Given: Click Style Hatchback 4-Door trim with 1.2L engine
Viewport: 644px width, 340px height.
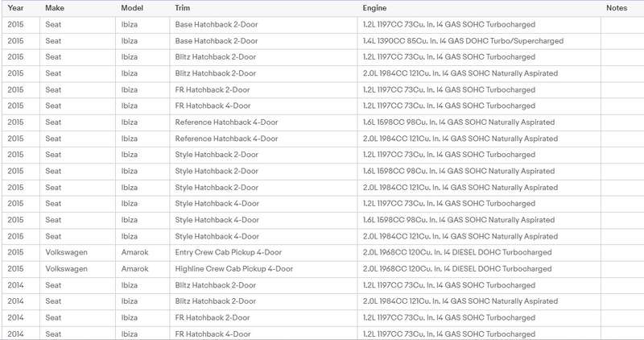Looking at the screenshot, I should (263, 204).
